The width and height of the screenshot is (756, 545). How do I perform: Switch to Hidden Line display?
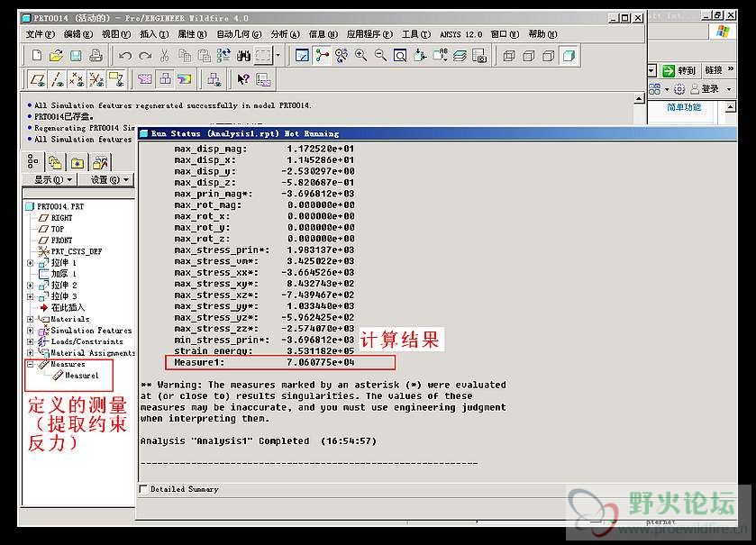(528, 56)
